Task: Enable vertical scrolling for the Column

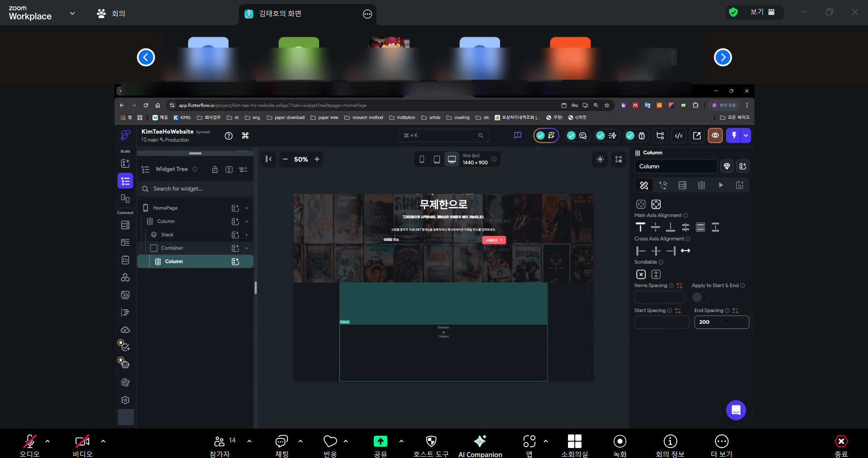Action: click(656, 274)
